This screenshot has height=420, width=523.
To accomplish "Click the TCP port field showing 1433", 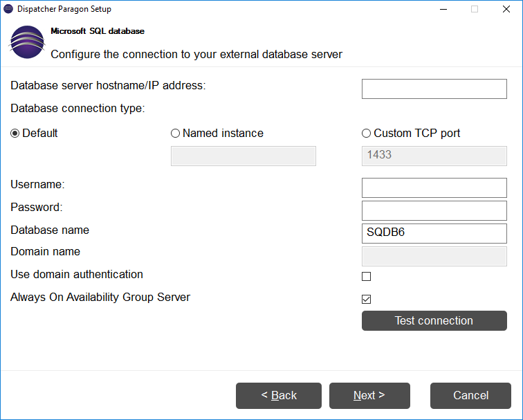I will (x=434, y=156).
